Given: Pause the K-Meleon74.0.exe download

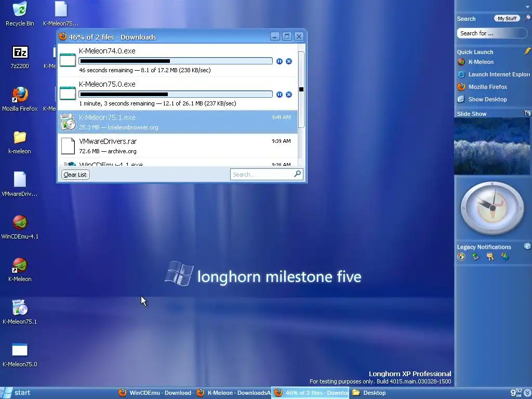Looking at the screenshot, I should click(279, 61).
